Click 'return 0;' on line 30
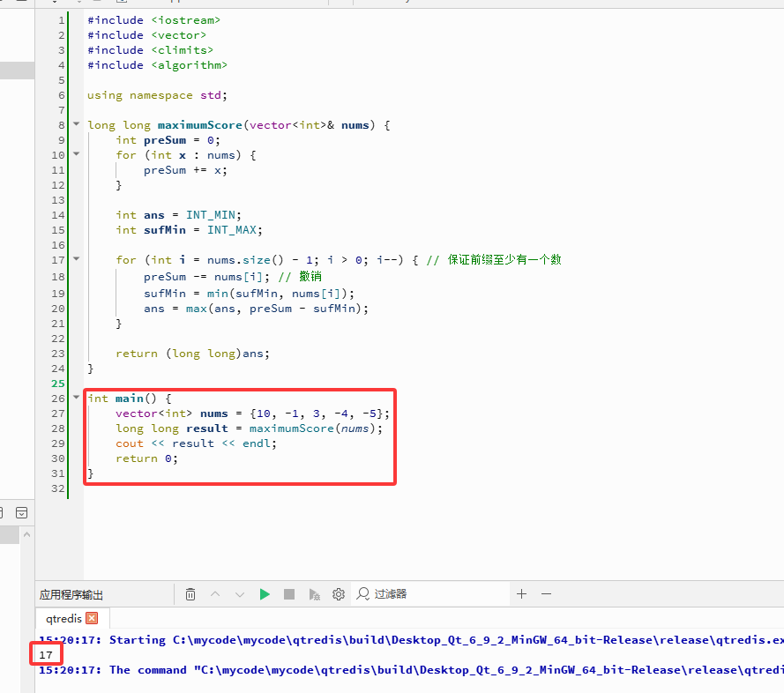The image size is (784, 693). 146,458
